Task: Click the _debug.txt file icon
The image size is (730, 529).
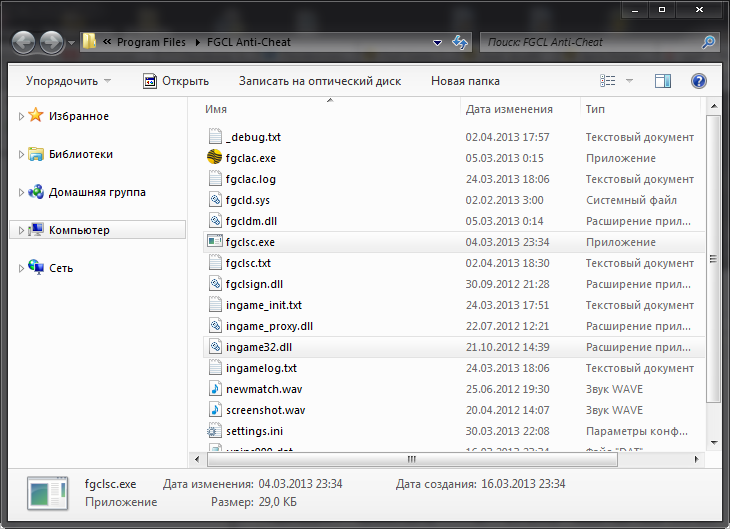Action: pos(215,136)
